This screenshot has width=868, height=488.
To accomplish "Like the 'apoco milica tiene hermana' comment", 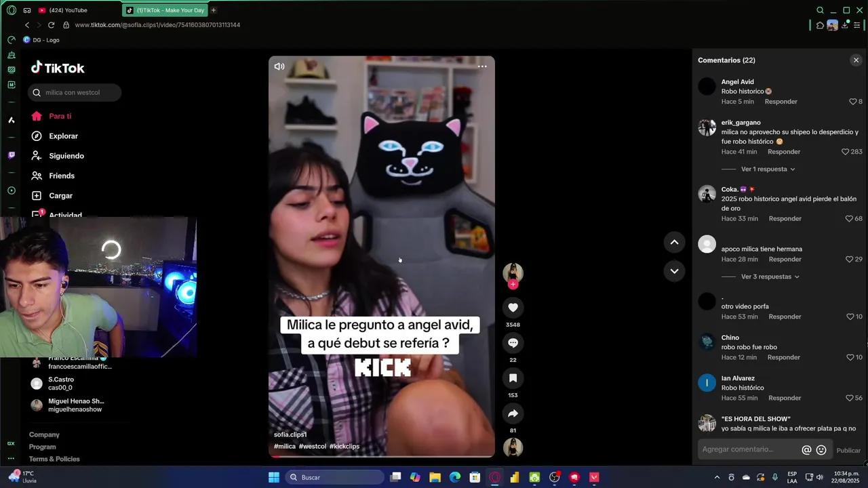I will coord(849,260).
